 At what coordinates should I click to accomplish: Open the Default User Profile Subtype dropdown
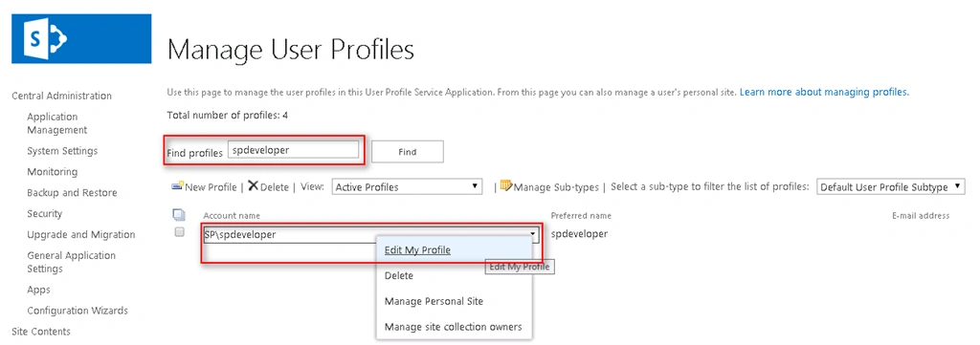[x=891, y=187]
